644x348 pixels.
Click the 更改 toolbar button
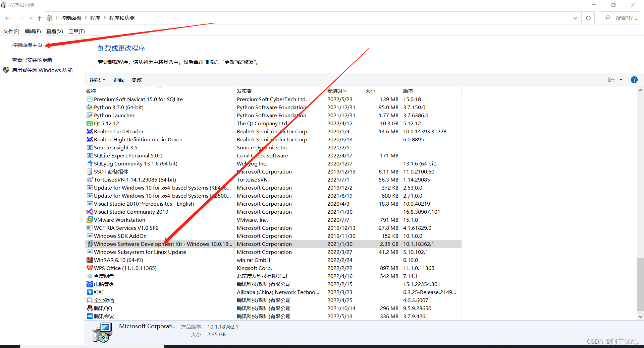[x=137, y=80]
